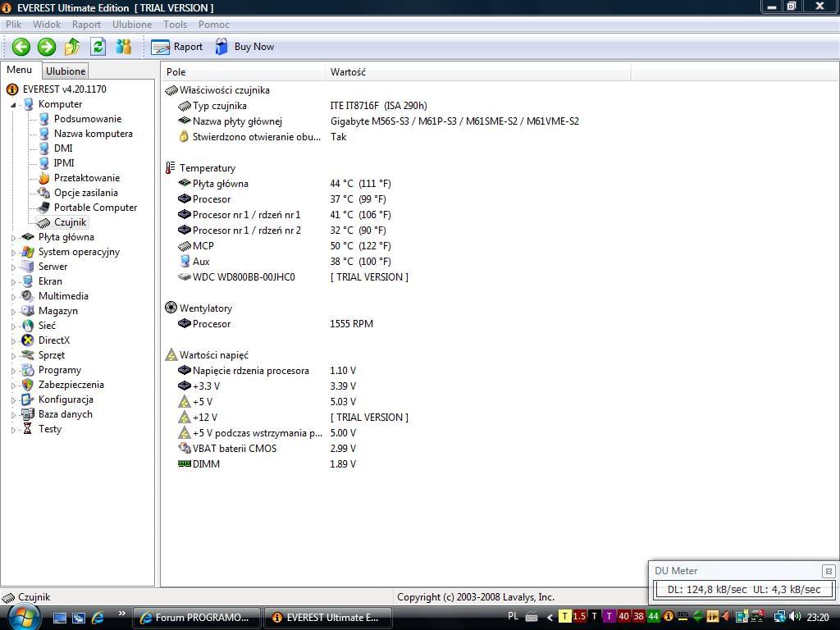Open the Pomoc menu
840x630 pixels.
(214, 25)
